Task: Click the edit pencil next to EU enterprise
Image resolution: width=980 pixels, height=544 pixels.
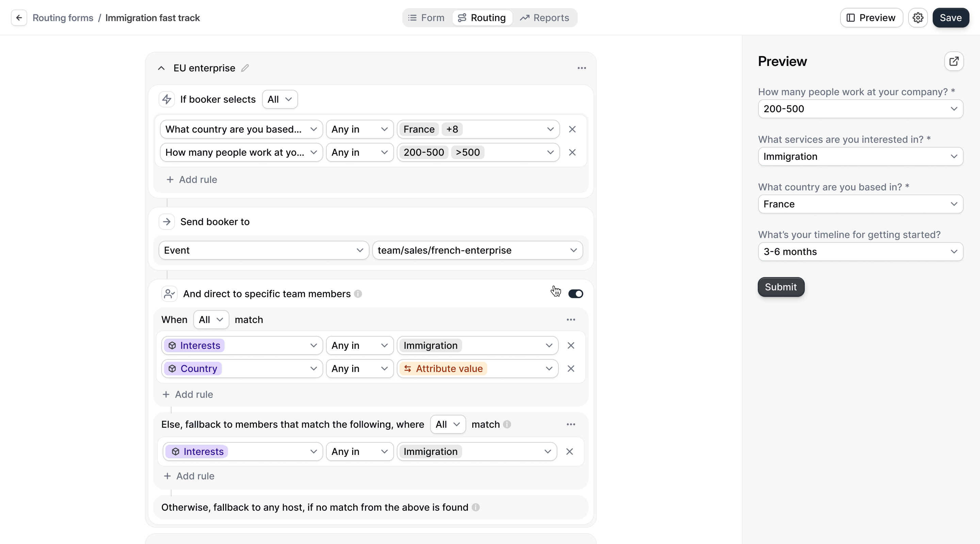Action: pos(245,68)
